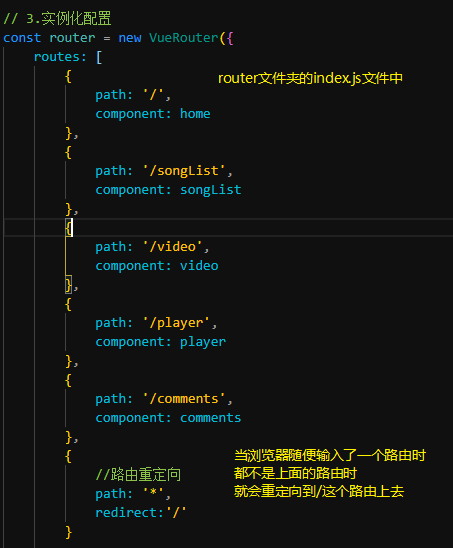The width and height of the screenshot is (453, 548).
Task: Click the opening bracket after 'routes:'
Action: click(99, 57)
